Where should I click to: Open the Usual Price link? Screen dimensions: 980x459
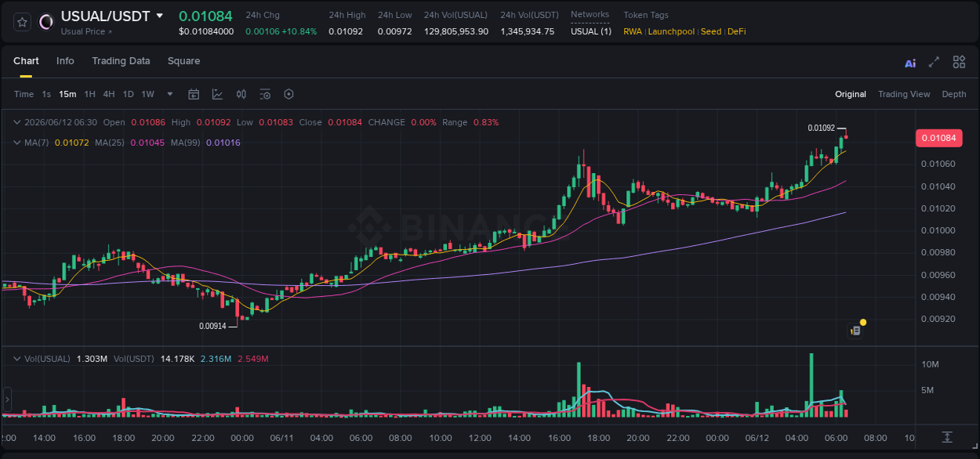pyautogui.click(x=86, y=31)
